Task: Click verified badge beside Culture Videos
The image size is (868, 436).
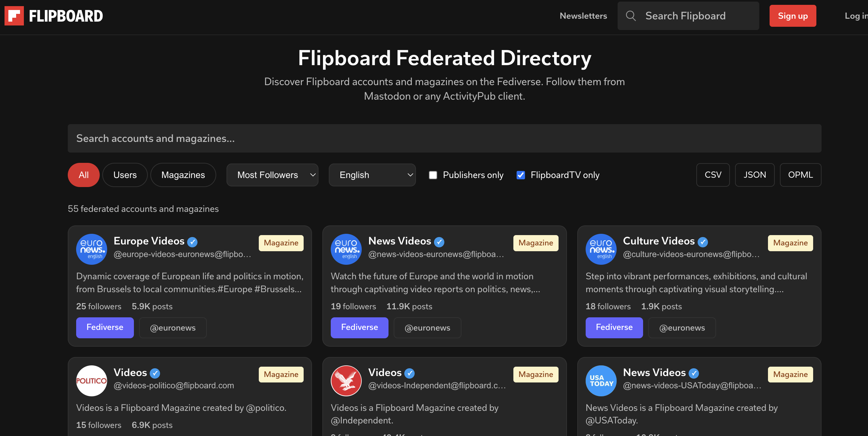Action: pyautogui.click(x=702, y=242)
